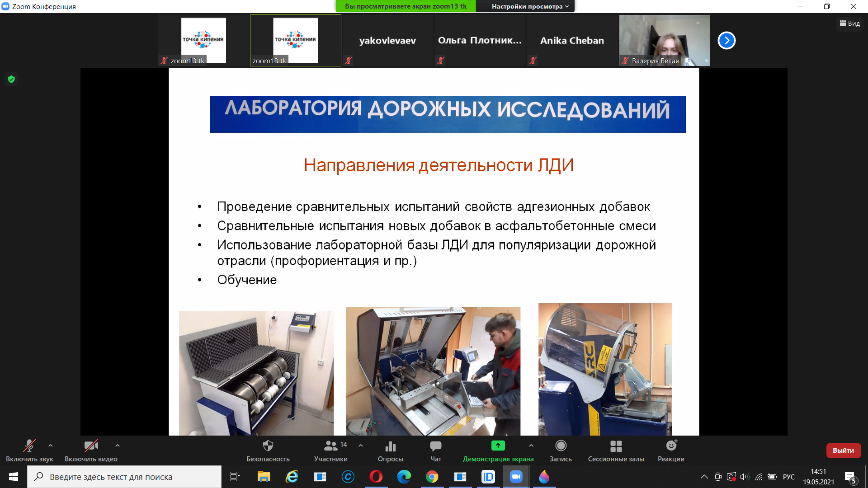Screen dimensions: 868x488
Task: Start screen share with Демонстрация экрана
Action: (498, 450)
